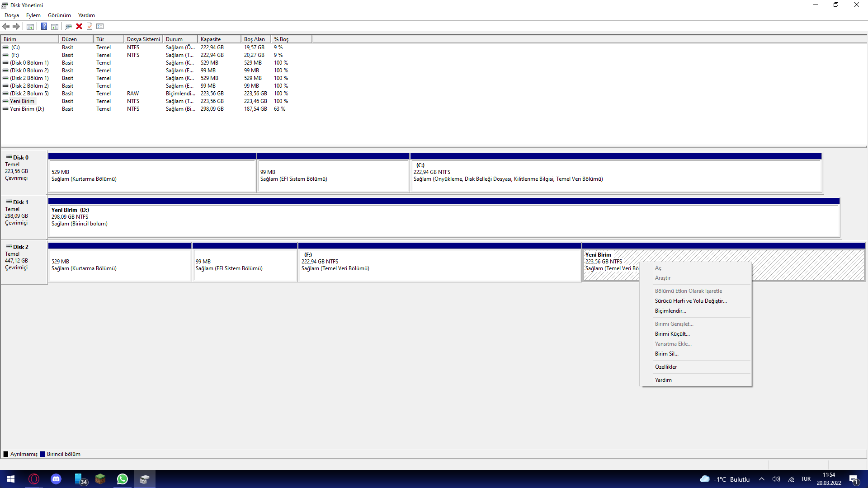Click the drive search connect toolbar icon
The width and height of the screenshot is (868, 488).
(68, 26)
